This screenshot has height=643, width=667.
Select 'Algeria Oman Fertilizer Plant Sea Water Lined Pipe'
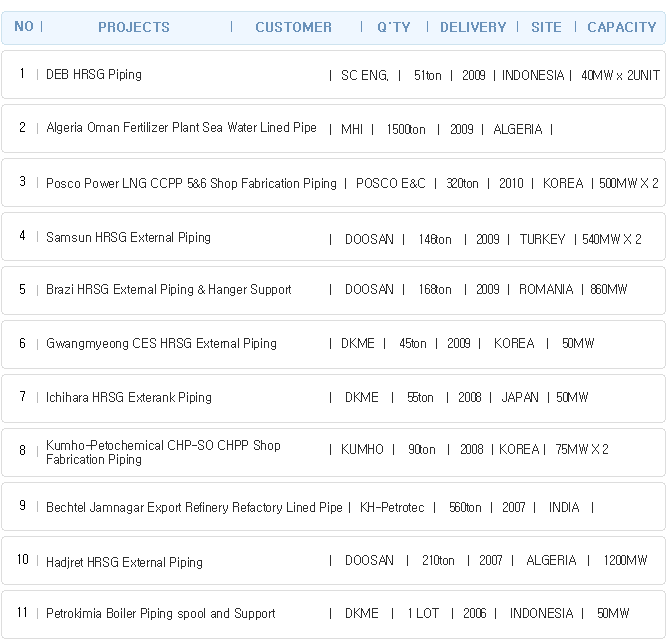pyautogui.click(x=181, y=128)
